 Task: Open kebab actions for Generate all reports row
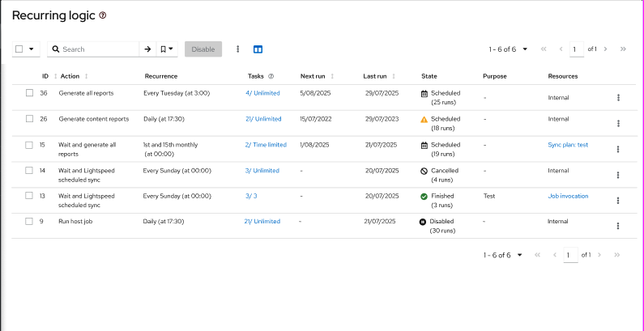pos(618,97)
